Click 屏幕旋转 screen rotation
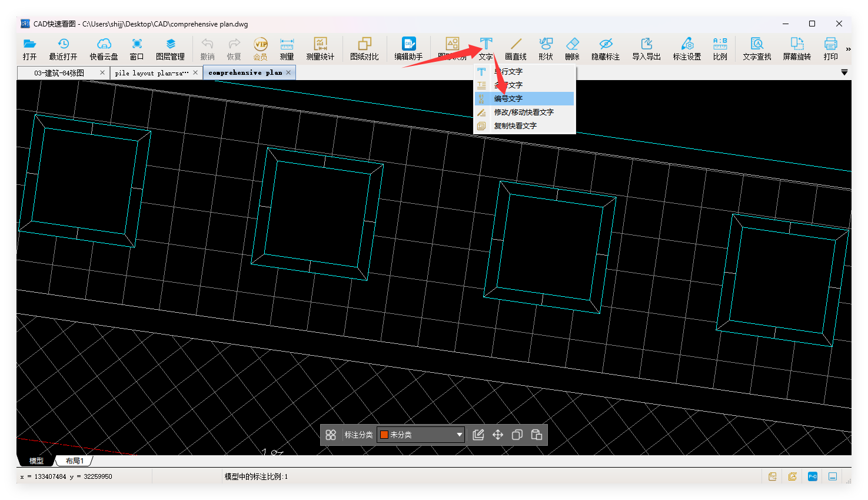Viewport: 868px width, 500px height. pyautogui.click(x=797, y=49)
